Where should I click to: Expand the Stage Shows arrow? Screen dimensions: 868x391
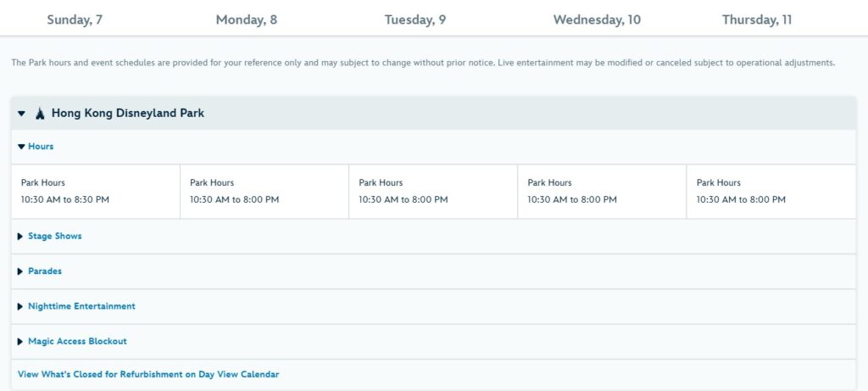click(x=20, y=237)
